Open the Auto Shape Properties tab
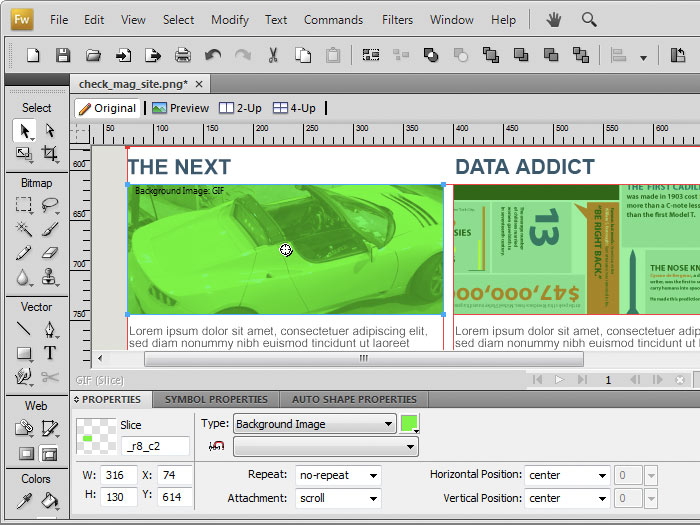 pyautogui.click(x=354, y=399)
